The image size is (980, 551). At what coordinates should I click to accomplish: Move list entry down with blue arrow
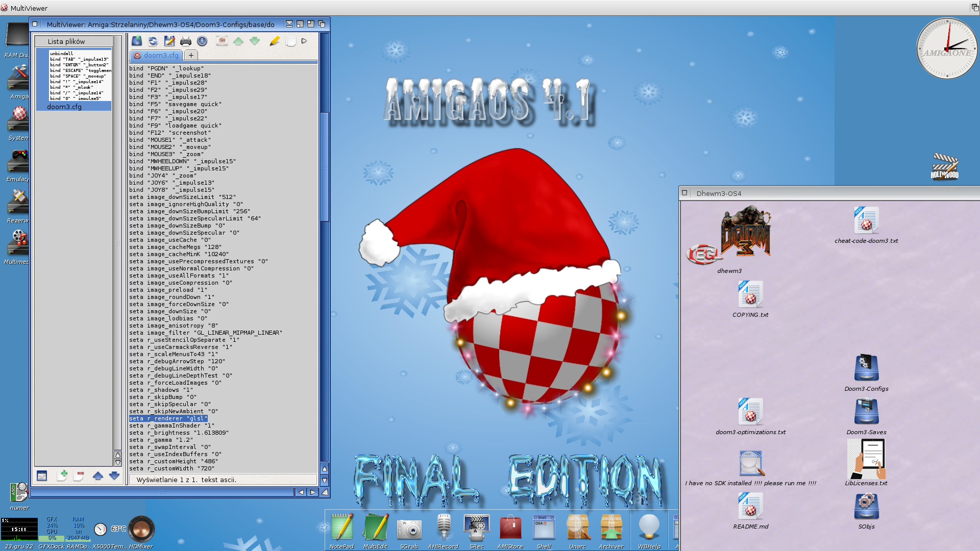coord(114,475)
